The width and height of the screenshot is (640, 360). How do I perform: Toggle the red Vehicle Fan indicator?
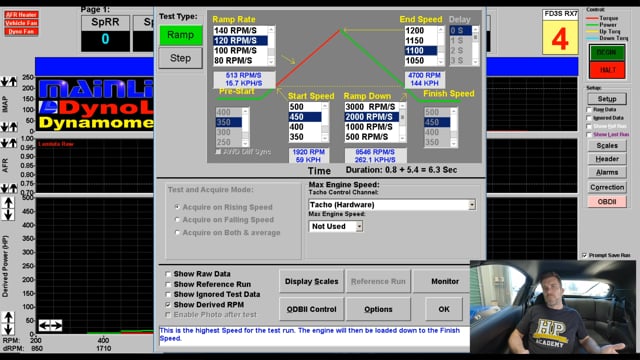[21, 23]
